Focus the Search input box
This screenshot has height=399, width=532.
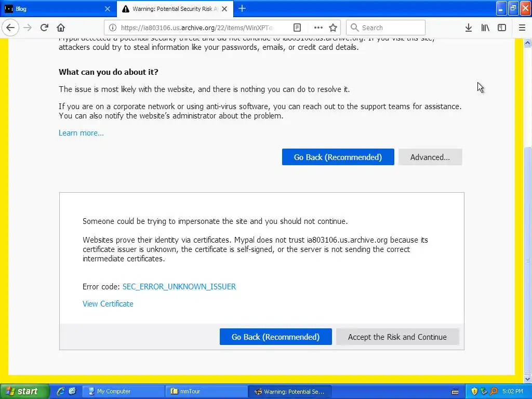(385, 28)
